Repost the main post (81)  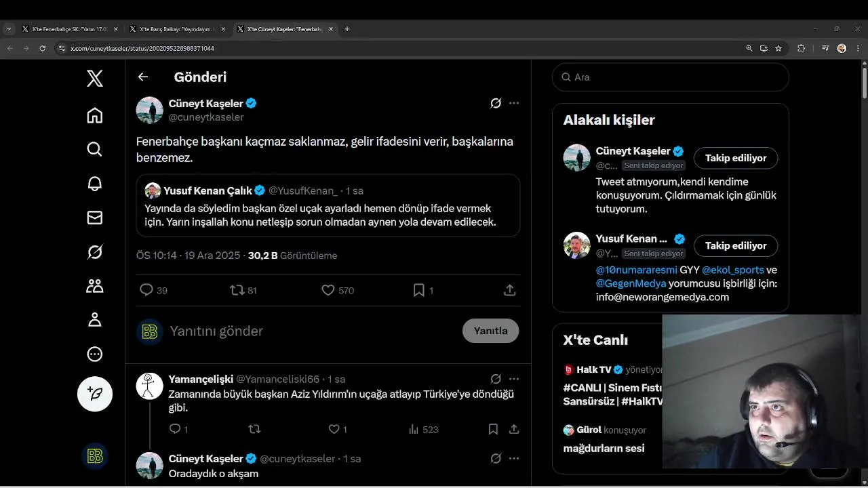pyautogui.click(x=243, y=290)
